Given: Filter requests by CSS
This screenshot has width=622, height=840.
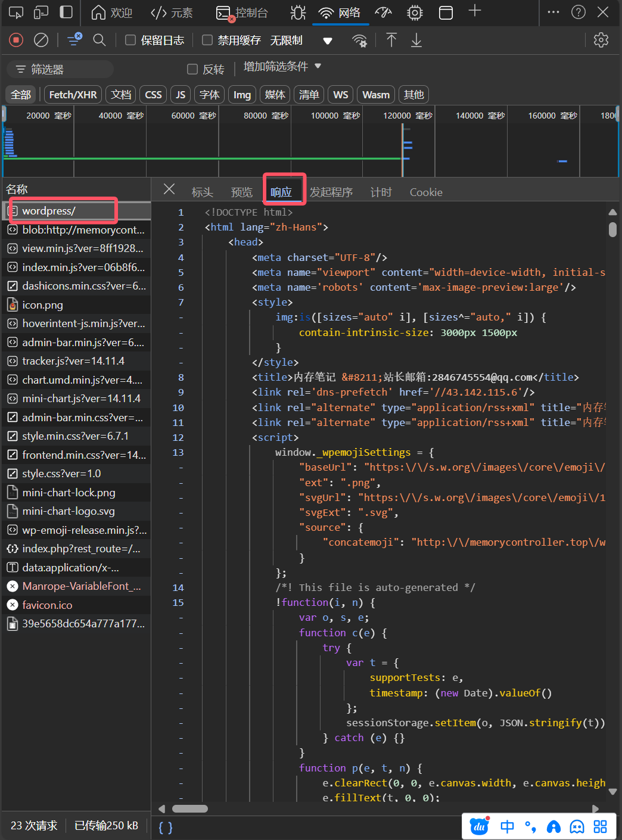Looking at the screenshot, I should click(153, 95).
